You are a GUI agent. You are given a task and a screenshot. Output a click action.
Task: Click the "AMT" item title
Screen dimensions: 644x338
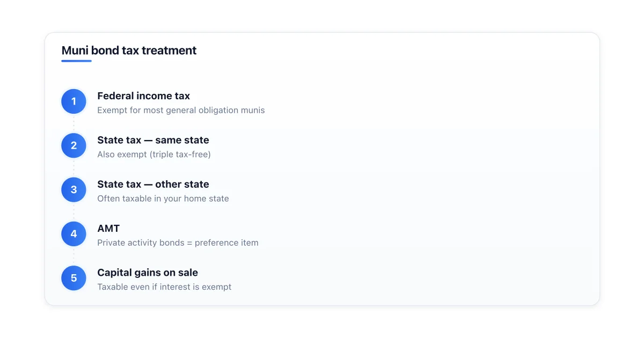[x=108, y=229]
